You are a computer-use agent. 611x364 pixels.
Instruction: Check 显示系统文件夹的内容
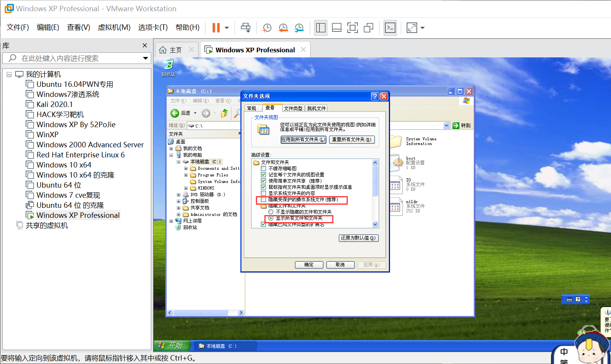click(x=264, y=193)
